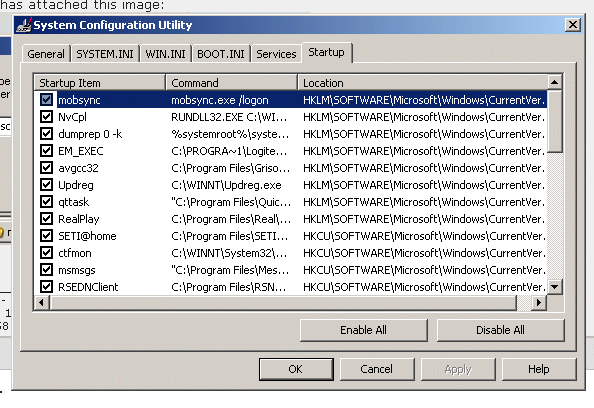The image size is (594, 408).
Task: Select the NvCpl item name
Action: point(72,117)
